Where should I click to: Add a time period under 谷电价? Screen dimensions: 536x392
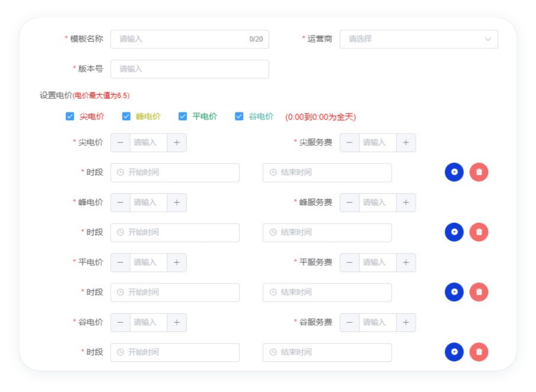pos(454,352)
